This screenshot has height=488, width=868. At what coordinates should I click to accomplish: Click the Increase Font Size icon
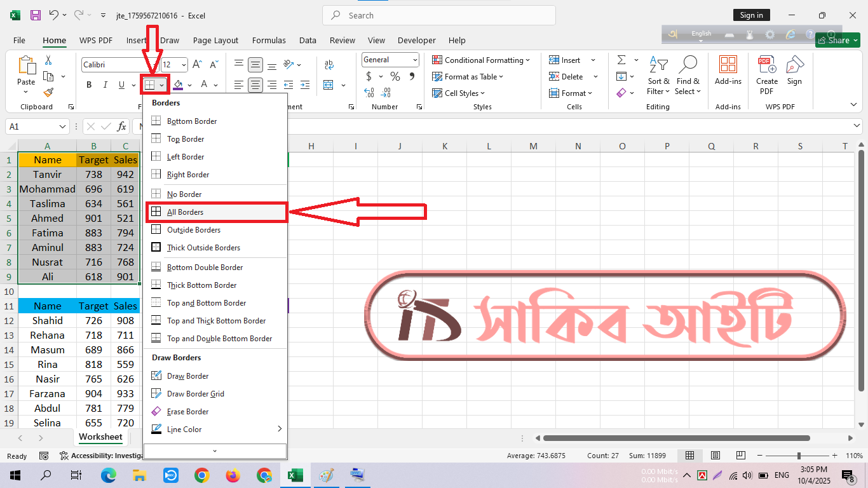click(x=197, y=65)
